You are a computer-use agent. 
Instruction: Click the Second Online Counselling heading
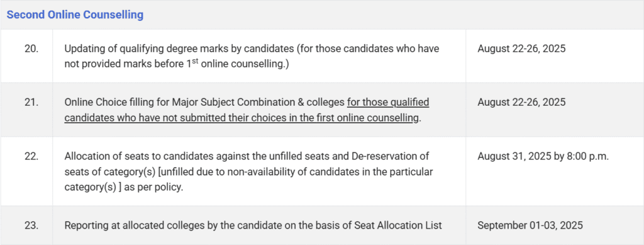click(75, 15)
